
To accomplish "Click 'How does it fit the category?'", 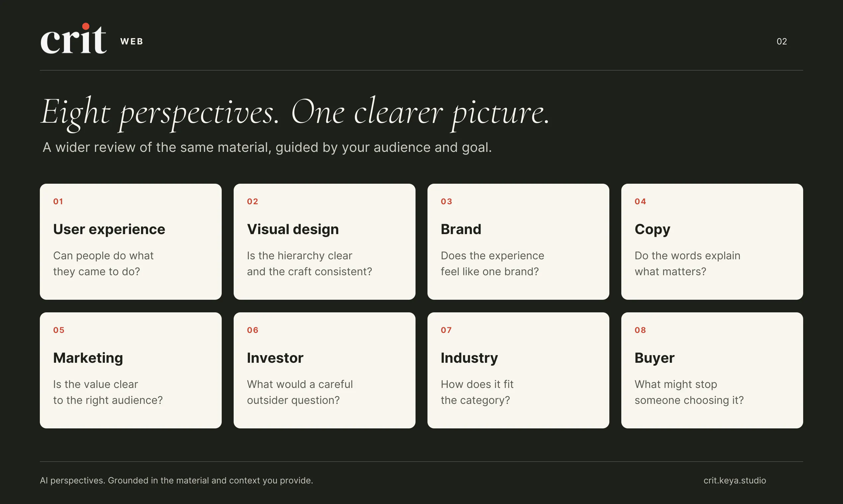I will [x=477, y=392].
